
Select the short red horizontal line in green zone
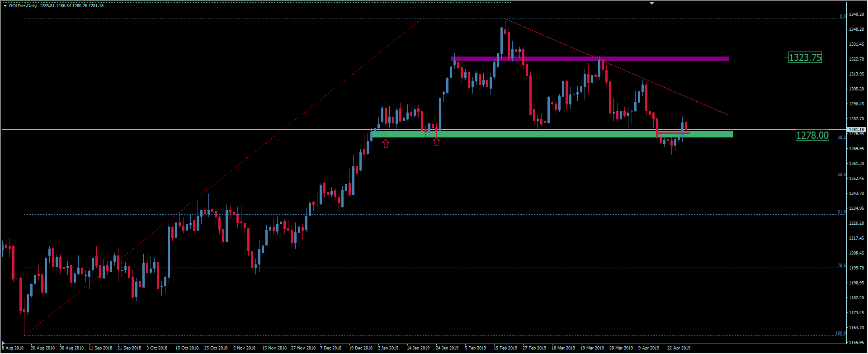[x=674, y=133]
